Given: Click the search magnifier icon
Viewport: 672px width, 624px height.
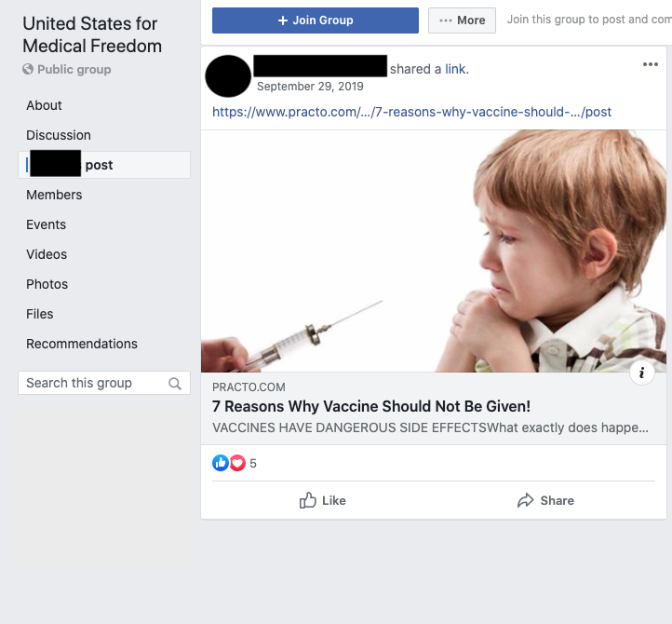Looking at the screenshot, I should [x=175, y=384].
